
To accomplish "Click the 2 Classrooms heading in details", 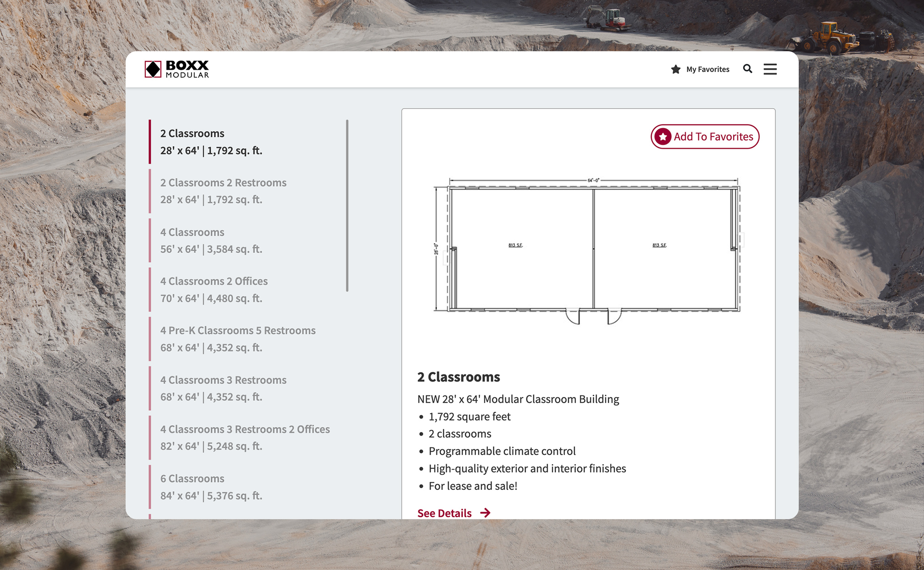I will 458,377.
